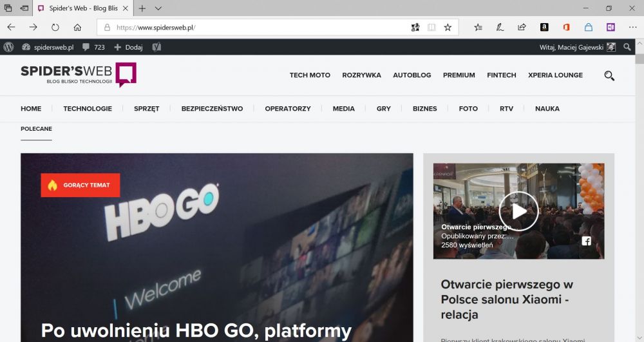Expand the tab preview chevron

(x=158, y=8)
